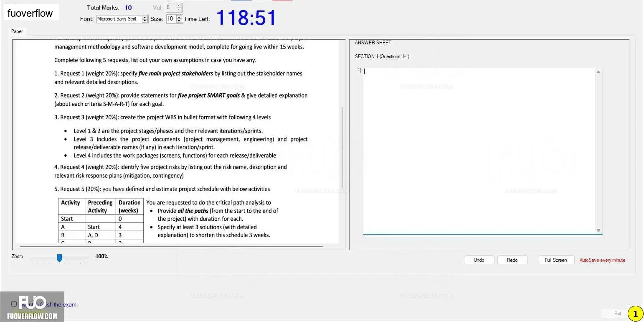
Task: Click the Request 3 WBS paragraph
Action: [162, 117]
